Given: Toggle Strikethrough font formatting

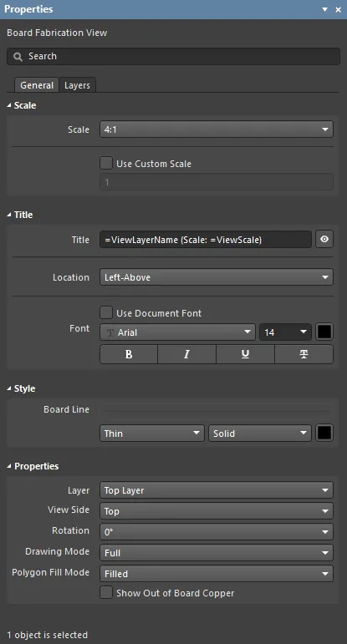Looking at the screenshot, I should (x=304, y=354).
